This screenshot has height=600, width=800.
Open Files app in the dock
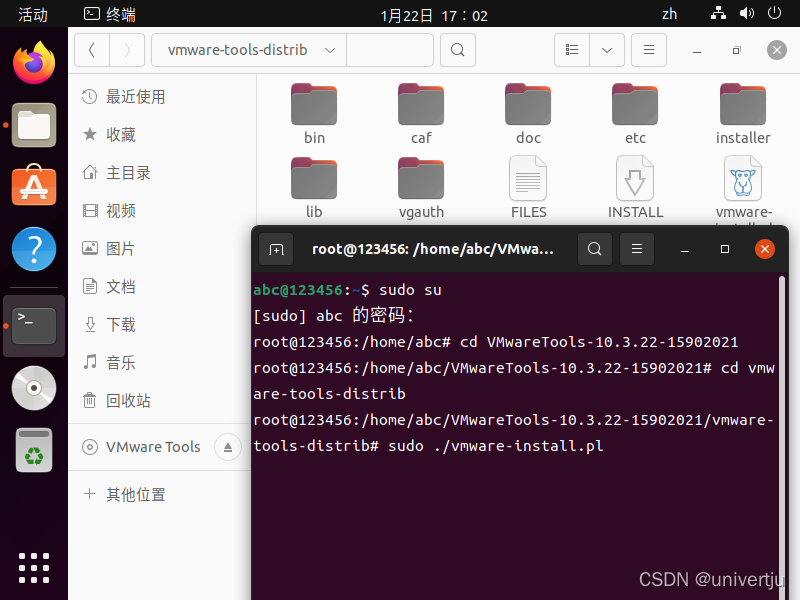pyautogui.click(x=34, y=125)
